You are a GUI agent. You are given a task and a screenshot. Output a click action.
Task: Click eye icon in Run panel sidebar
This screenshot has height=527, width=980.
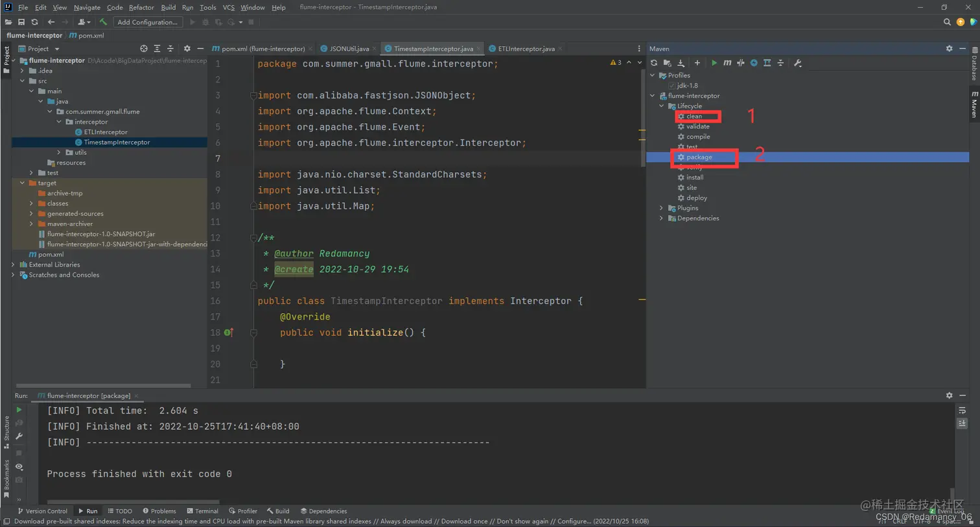point(19,467)
